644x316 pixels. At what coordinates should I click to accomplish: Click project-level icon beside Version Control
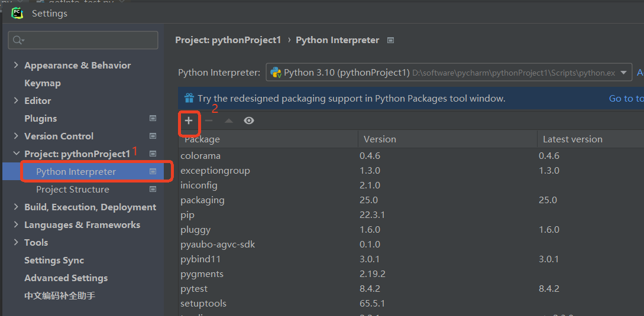[x=153, y=136]
